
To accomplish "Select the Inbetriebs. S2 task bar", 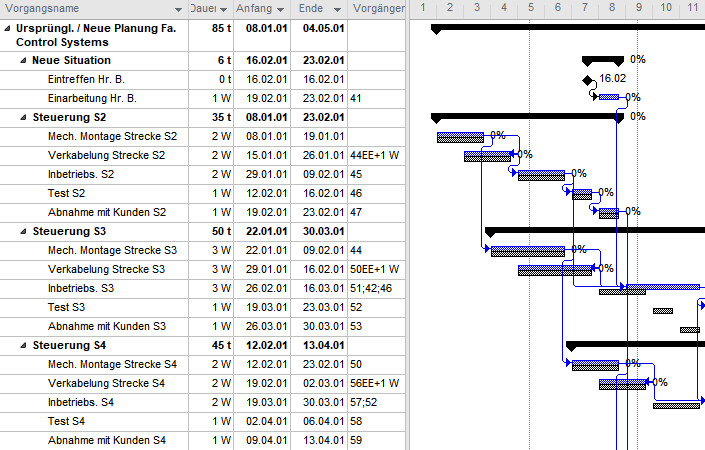I will click(x=541, y=175).
